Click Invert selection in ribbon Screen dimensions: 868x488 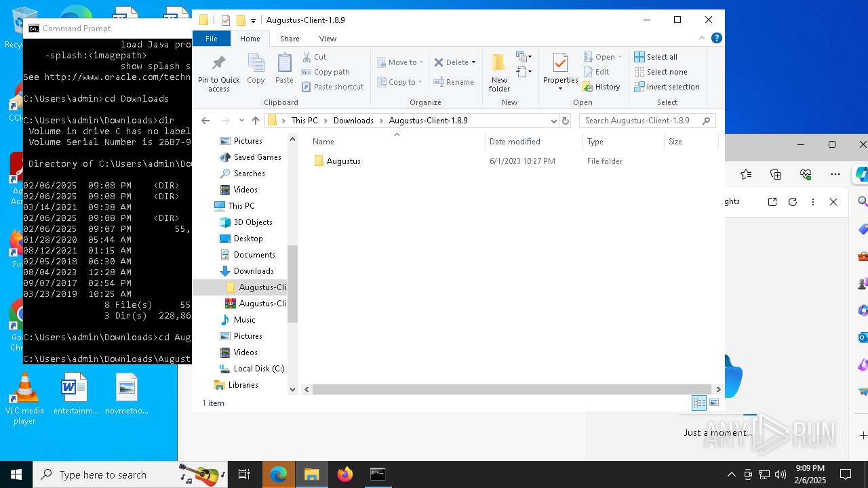click(667, 87)
